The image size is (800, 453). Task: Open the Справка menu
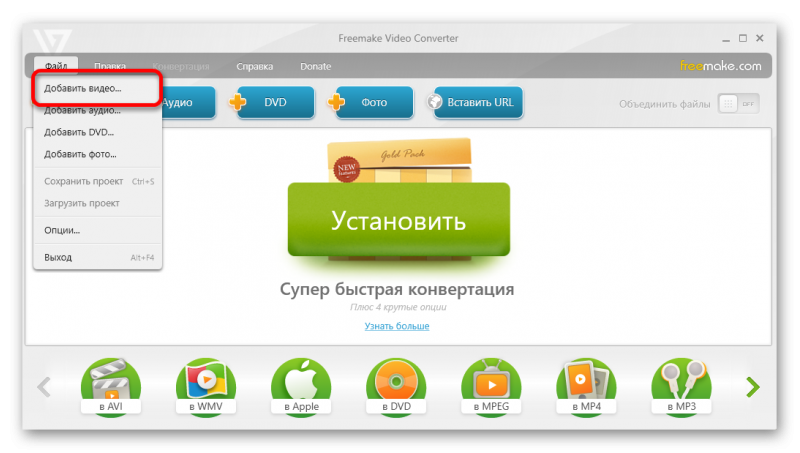[255, 66]
